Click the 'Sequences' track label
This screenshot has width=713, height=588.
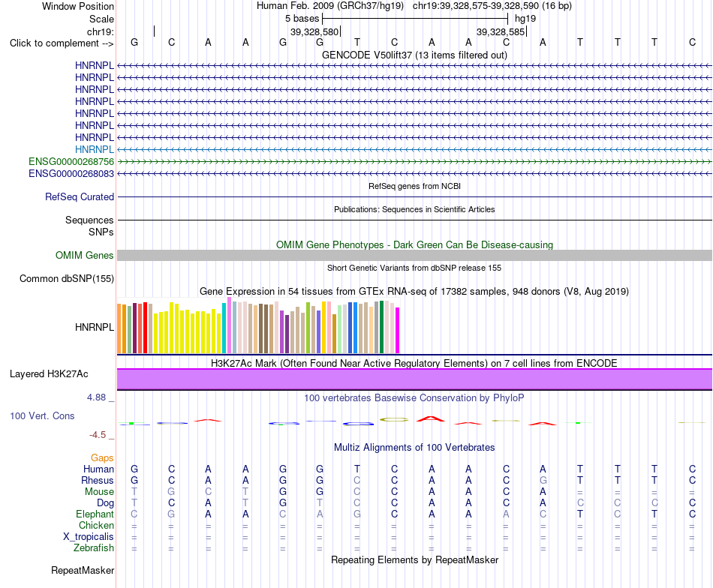tap(89, 220)
